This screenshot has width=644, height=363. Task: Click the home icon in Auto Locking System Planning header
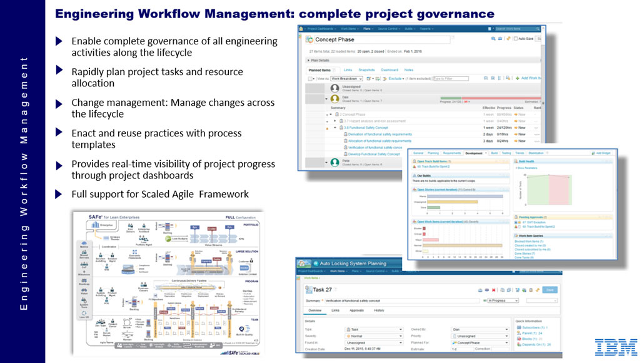coord(305,263)
